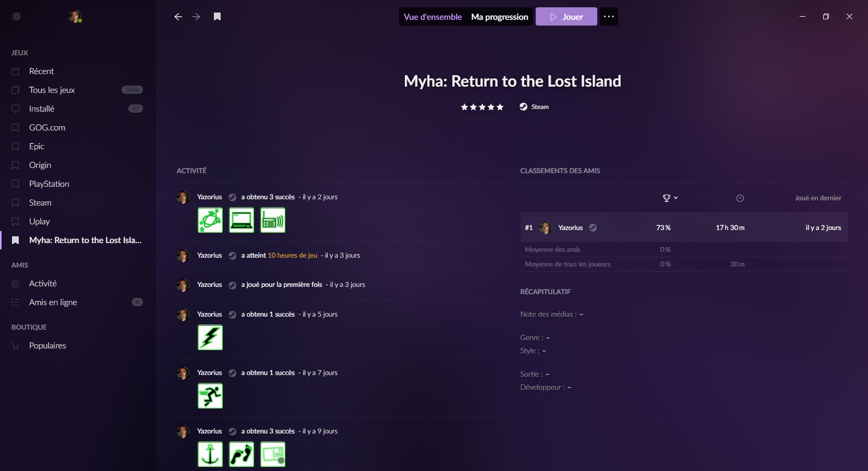Image resolution: width=868 pixels, height=471 pixels.
Task: Open Tous les jeux in sidebar
Action: click(52, 90)
